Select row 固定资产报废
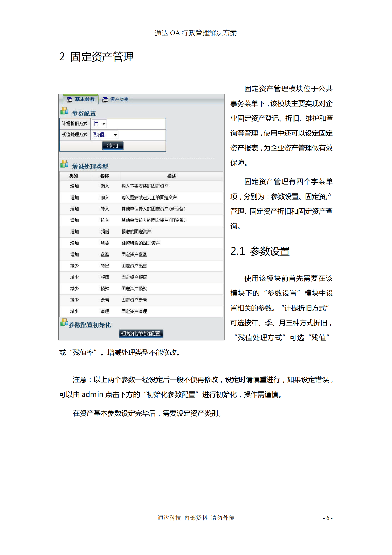 (141, 277)
